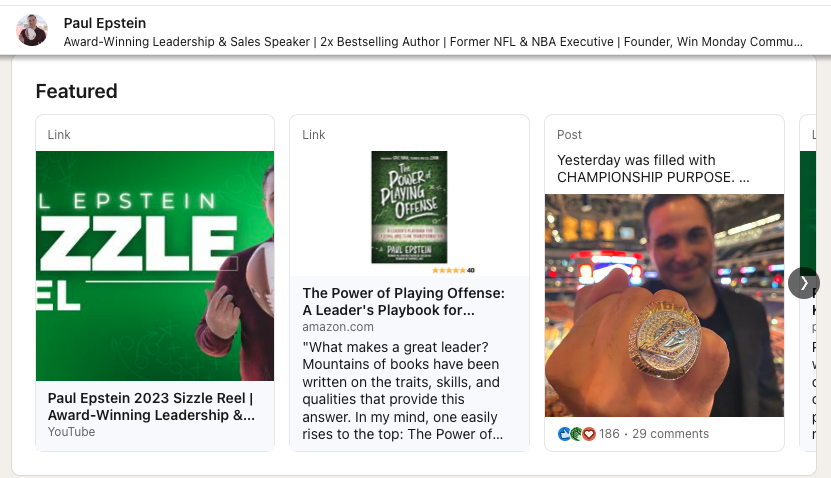831x478 pixels.
Task: Click Paul Epstein's profile avatar
Action: pos(32,30)
